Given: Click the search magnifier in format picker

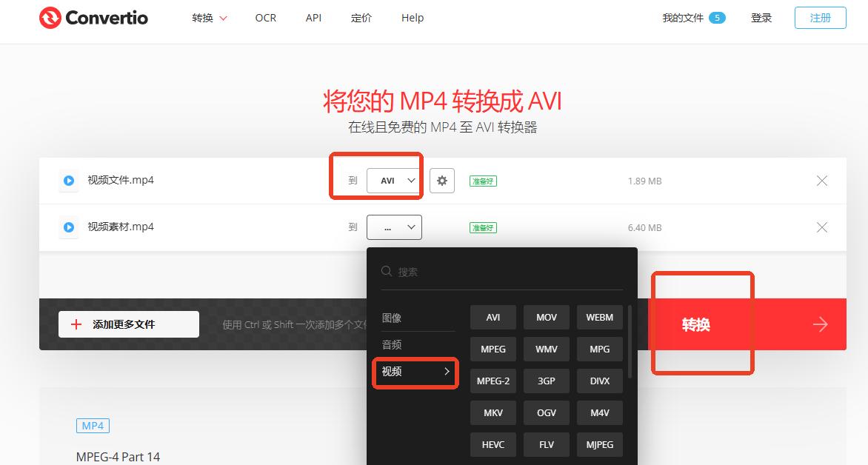Looking at the screenshot, I should point(387,271).
